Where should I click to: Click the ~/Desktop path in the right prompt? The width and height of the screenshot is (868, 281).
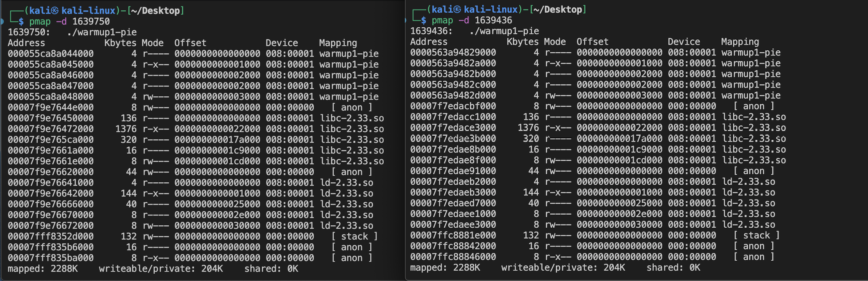[x=558, y=10]
